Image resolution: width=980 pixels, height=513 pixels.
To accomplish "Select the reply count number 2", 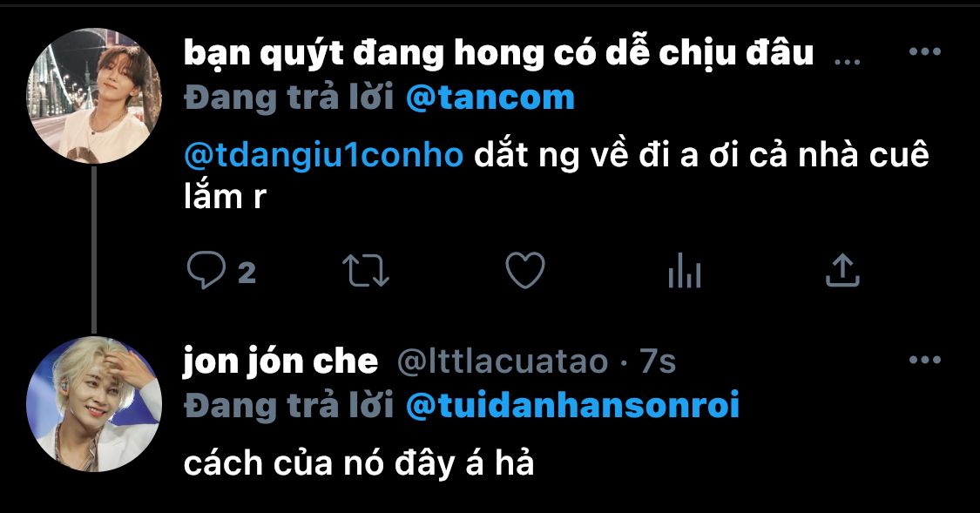I will click(x=247, y=273).
